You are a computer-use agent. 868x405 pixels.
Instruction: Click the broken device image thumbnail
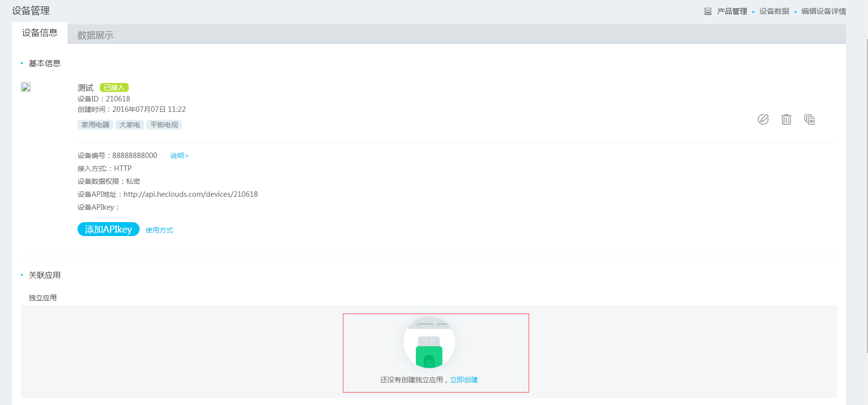coord(26,87)
